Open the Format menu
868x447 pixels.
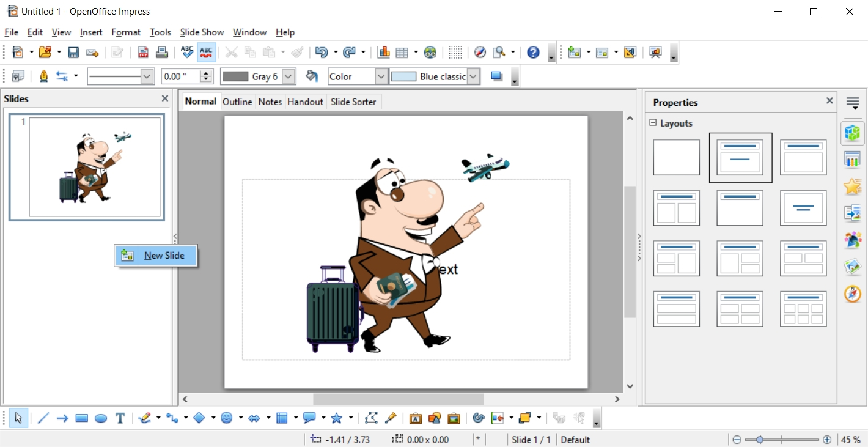tap(126, 32)
